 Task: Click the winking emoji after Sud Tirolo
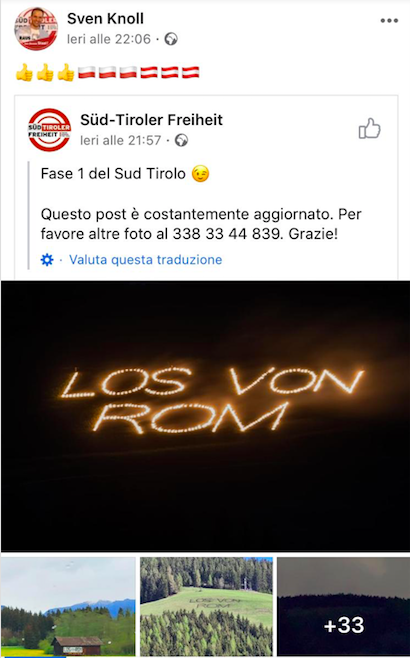tap(200, 174)
